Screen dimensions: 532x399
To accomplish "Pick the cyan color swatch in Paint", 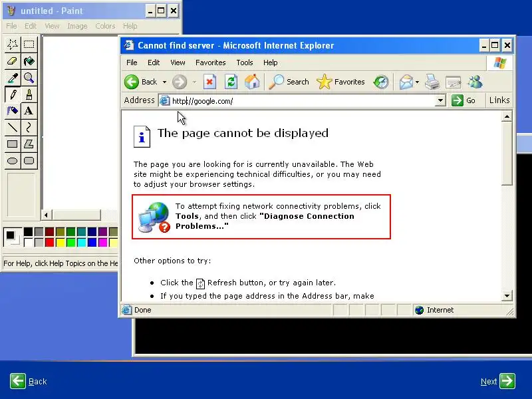I will coord(81,242).
